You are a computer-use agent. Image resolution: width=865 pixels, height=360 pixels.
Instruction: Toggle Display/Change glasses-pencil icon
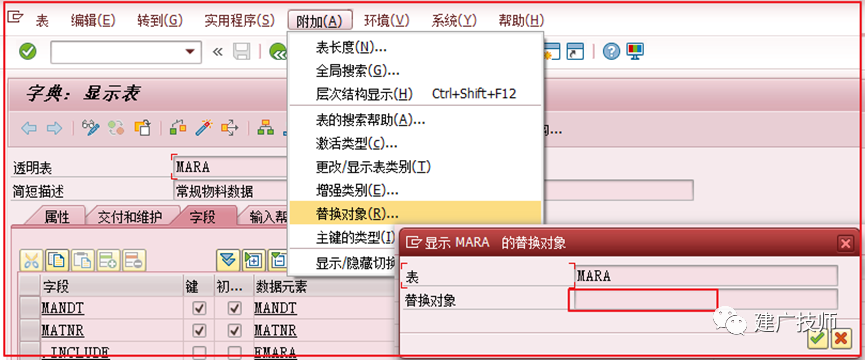pos(90,128)
